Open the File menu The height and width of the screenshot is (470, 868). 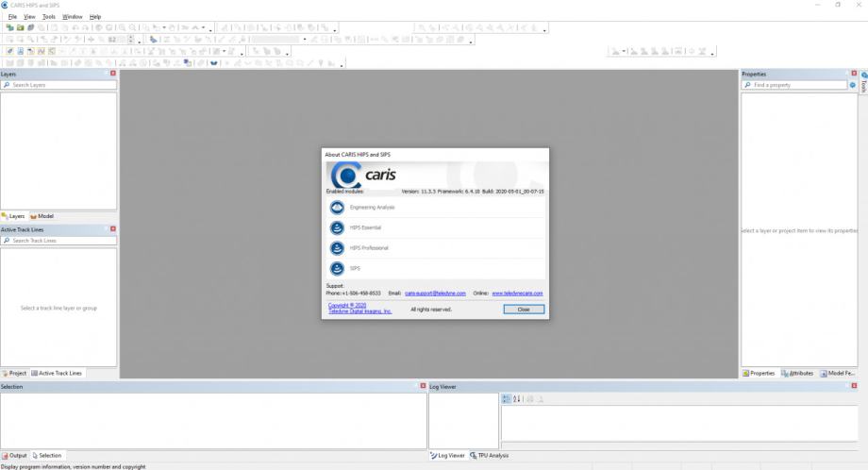(12, 17)
